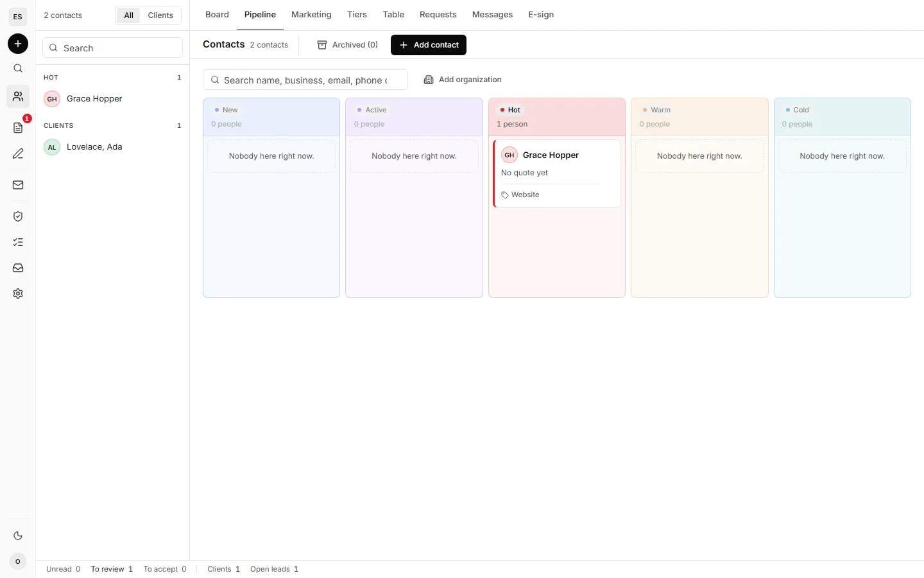This screenshot has width=924, height=578.
Task: Click the Open leads 1 status entry
Action: tap(274, 569)
